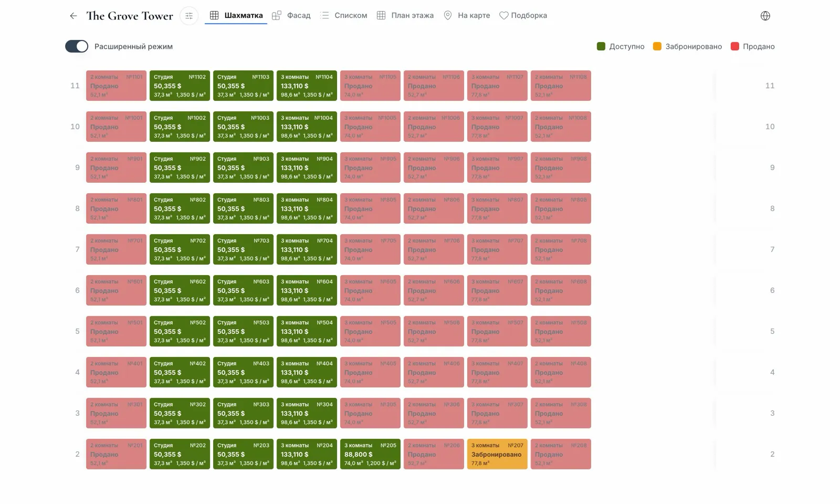This screenshot has height=504, width=840.
Task: Open 3-room apartment №1104
Action: click(307, 86)
